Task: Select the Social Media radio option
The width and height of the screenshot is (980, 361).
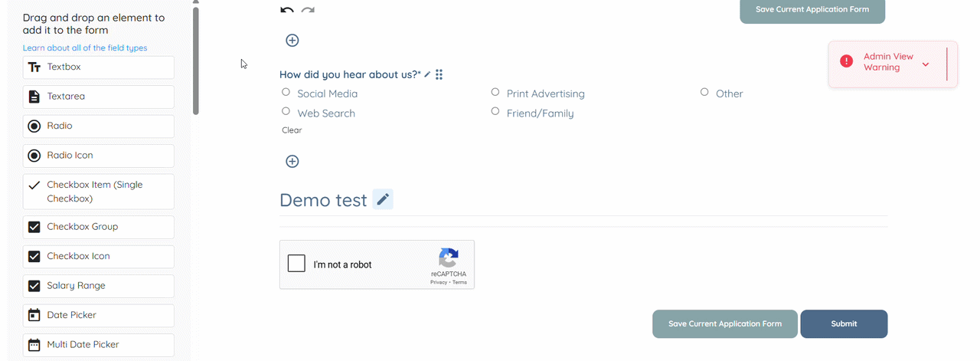Action: 286,92
